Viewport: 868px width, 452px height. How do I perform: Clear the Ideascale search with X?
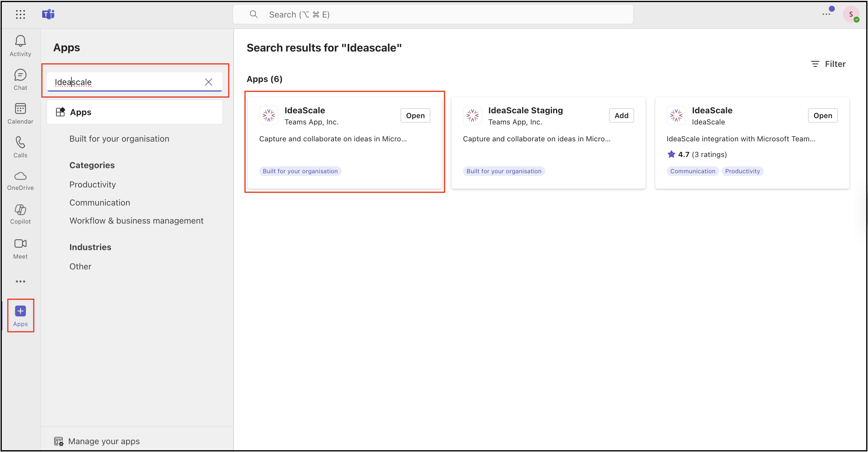[209, 82]
